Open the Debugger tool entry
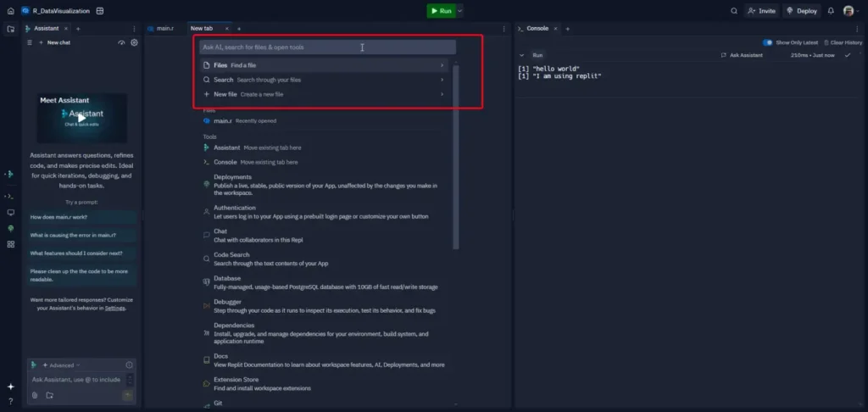Image resolution: width=868 pixels, height=412 pixels. point(324,306)
